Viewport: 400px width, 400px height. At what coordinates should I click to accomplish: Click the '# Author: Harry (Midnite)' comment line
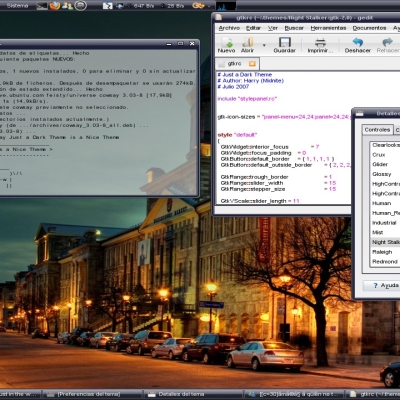[251, 81]
